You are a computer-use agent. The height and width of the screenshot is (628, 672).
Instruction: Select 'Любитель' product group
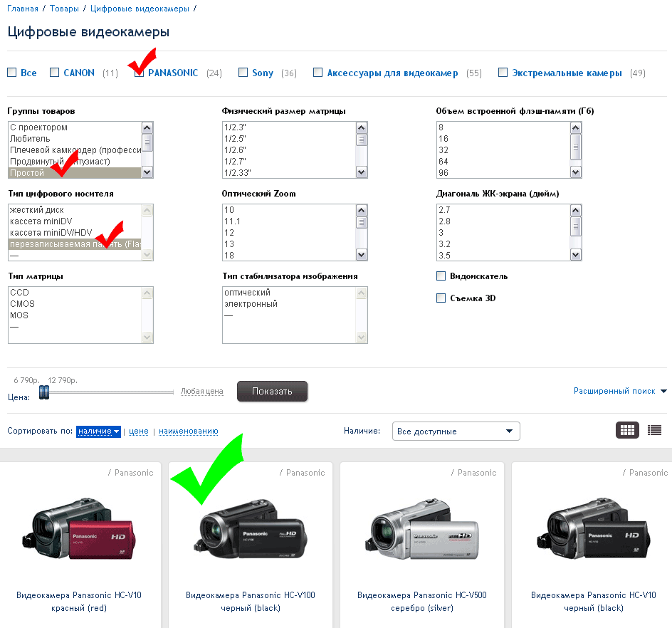(x=75, y=138)
